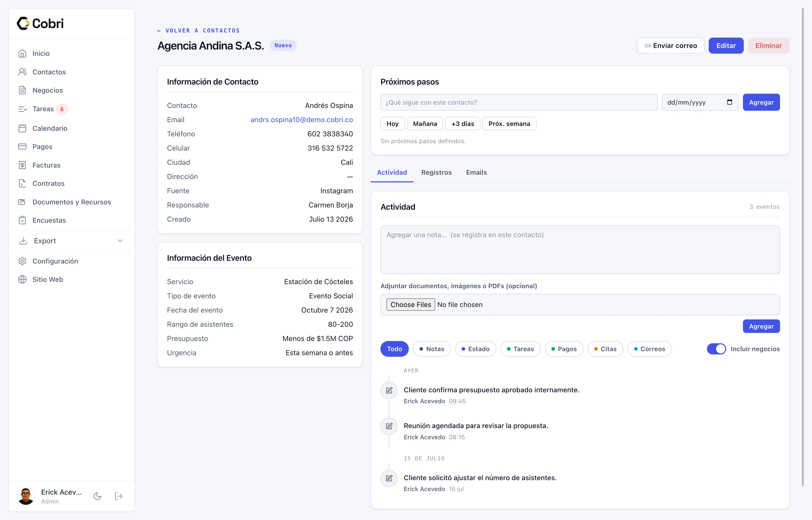Open Calendario calendar icon in sidebar
The height and width of the screenshot is (520, 812).
(22, 128)
